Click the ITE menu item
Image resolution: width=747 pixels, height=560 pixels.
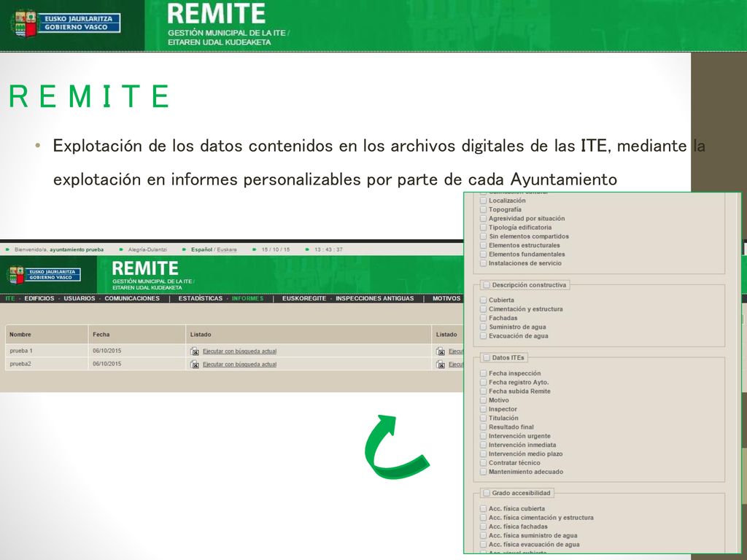coord(10,298)
